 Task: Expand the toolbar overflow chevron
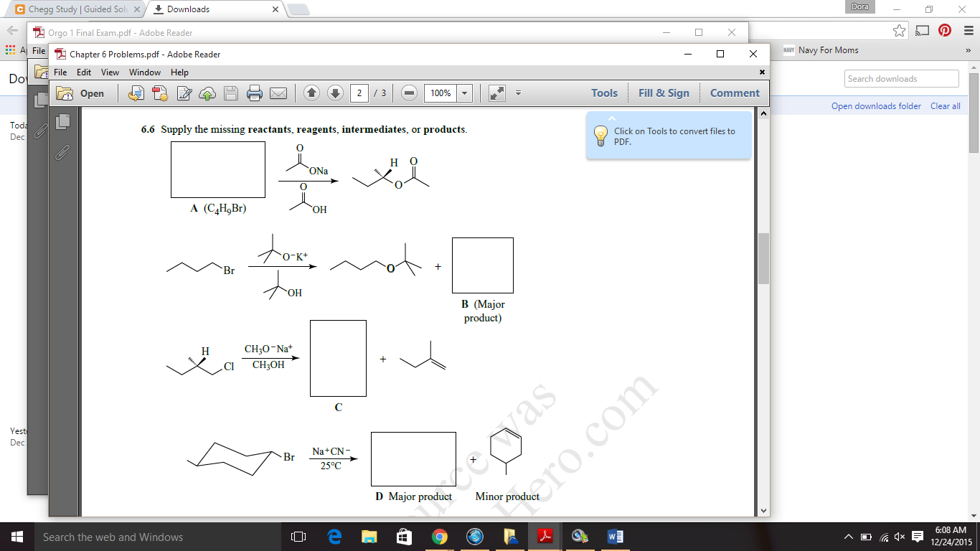518,93
